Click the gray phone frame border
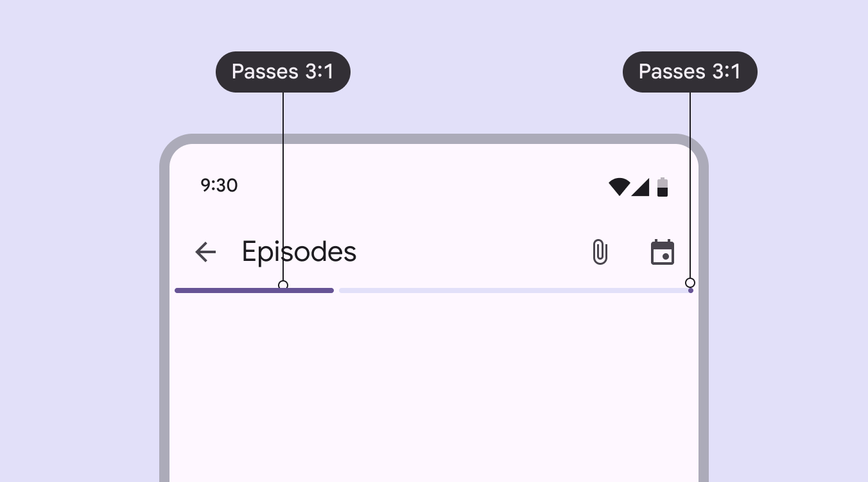 [x=164, y=321]
